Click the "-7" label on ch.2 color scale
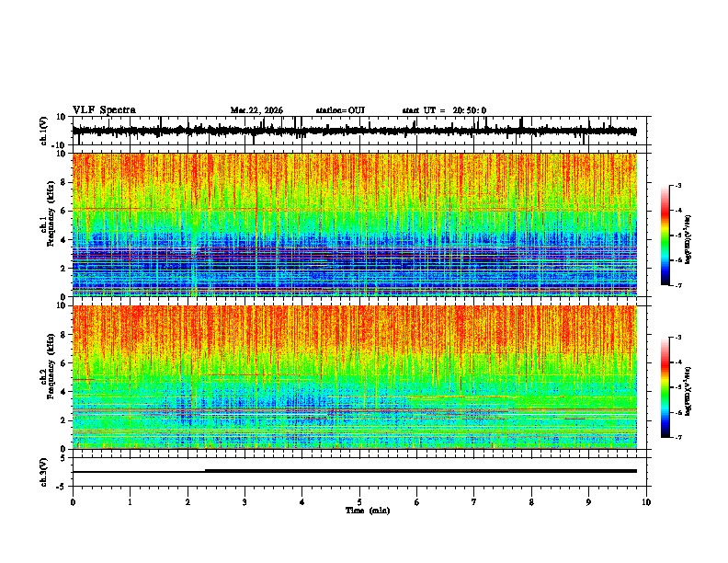The width and height of the screenshot is (728, 563). [677, 438]
